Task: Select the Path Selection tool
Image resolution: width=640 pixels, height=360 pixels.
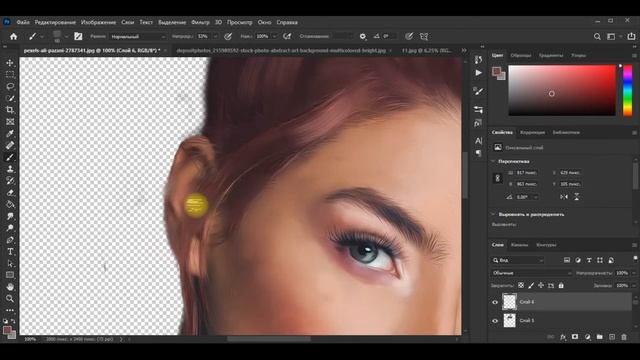Action: coord(10,264)
